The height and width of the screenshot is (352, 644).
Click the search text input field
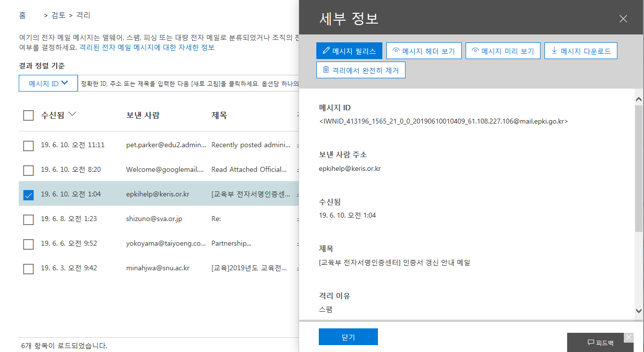point(189,83)
